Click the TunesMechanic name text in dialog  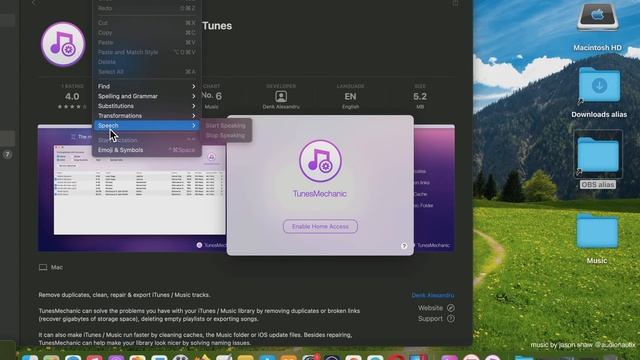coord(320,194)
